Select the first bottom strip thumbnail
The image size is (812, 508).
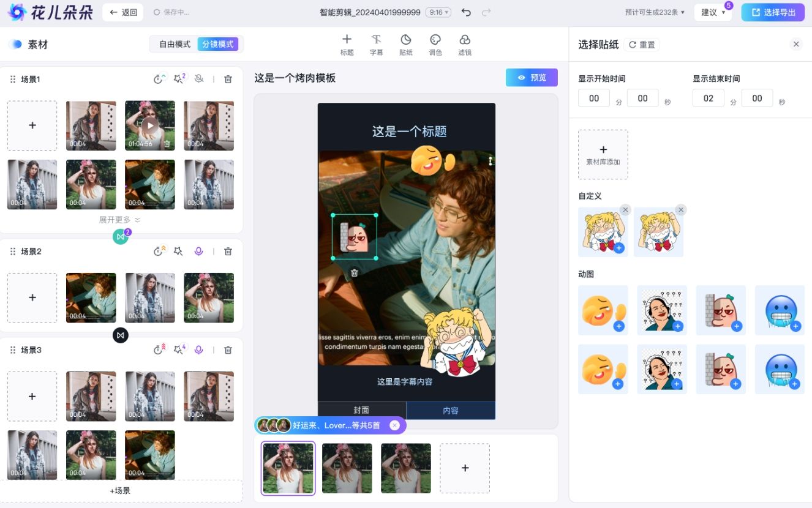288,468
